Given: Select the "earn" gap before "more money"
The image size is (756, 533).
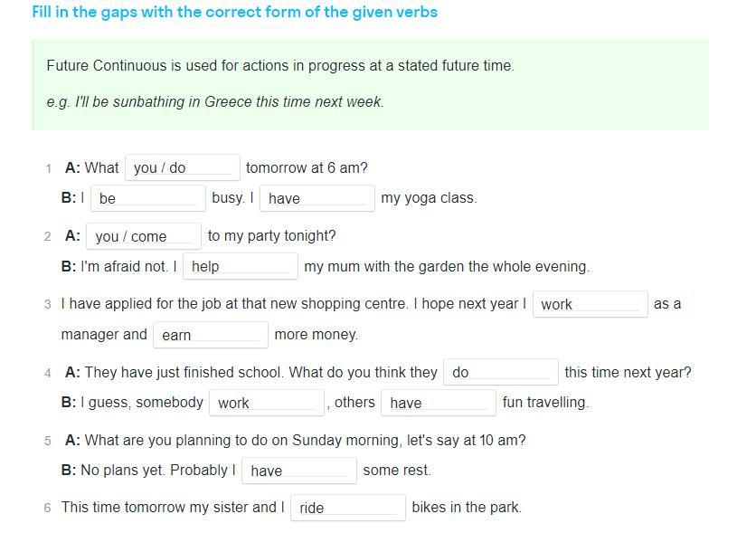Looking at the screenshot, I should click(211, 335).
